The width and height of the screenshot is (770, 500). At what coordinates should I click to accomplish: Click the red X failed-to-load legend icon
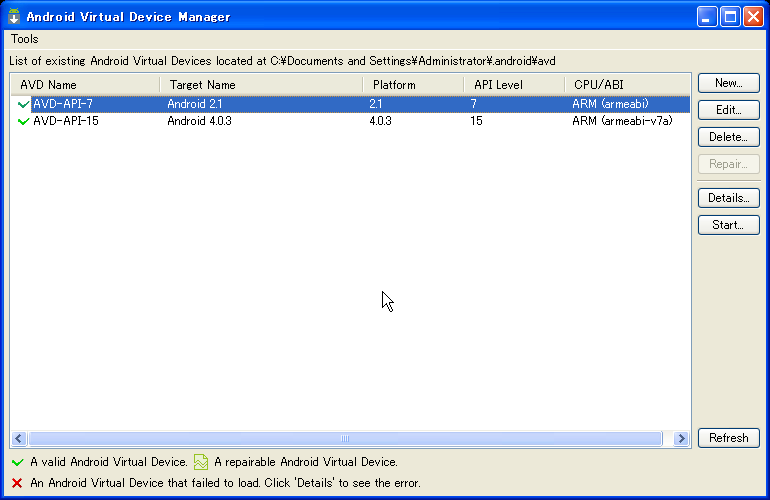point(17,483)
